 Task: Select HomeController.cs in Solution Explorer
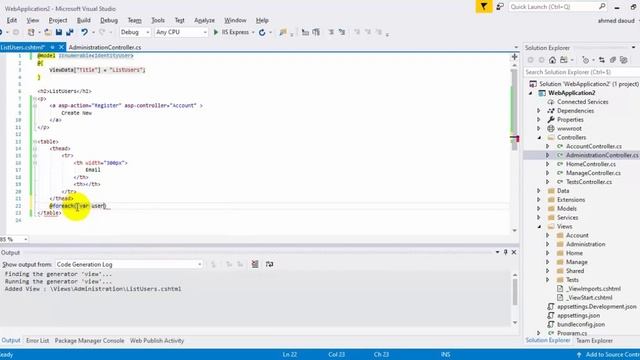pyautogui.click(x=591, y=164)
